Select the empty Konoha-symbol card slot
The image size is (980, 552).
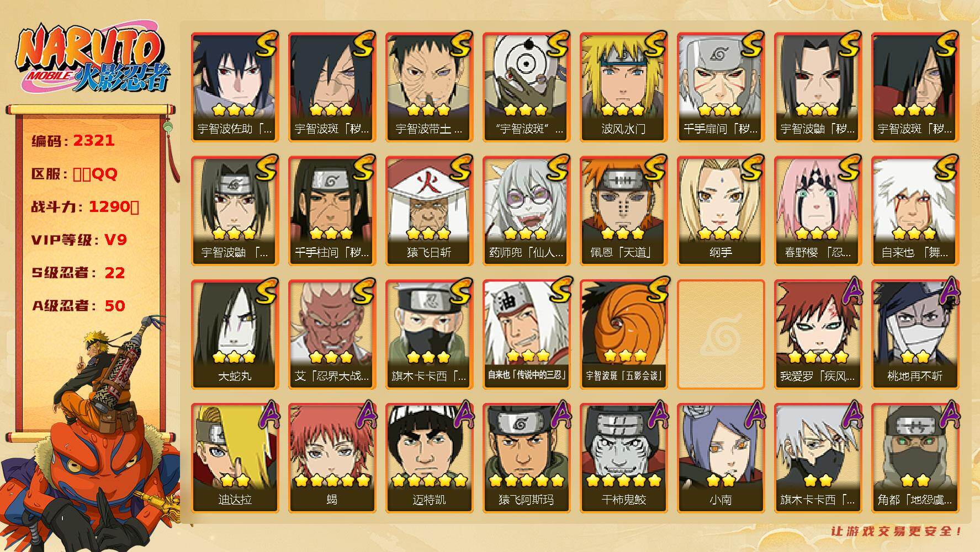click(x=721, y=335)
